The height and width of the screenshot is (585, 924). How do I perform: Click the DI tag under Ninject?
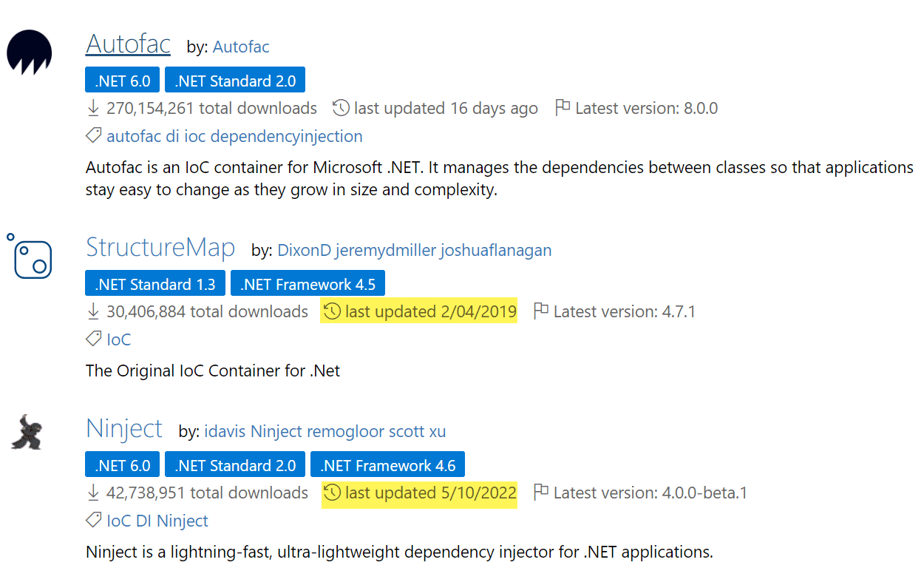(143, 521)
